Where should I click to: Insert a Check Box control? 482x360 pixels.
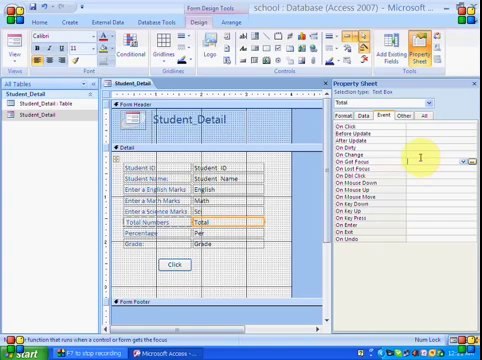(x=278, y=48)
